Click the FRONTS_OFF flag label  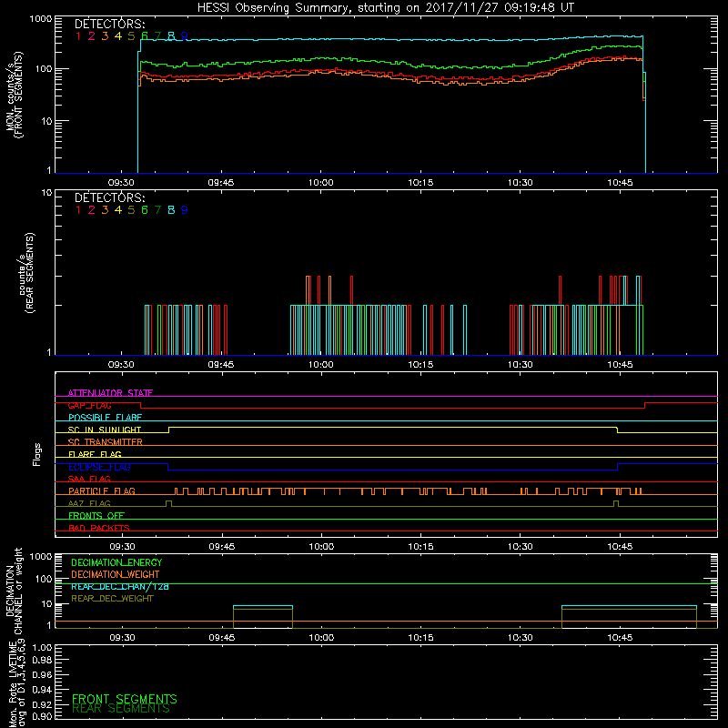(x=96, y=515)
